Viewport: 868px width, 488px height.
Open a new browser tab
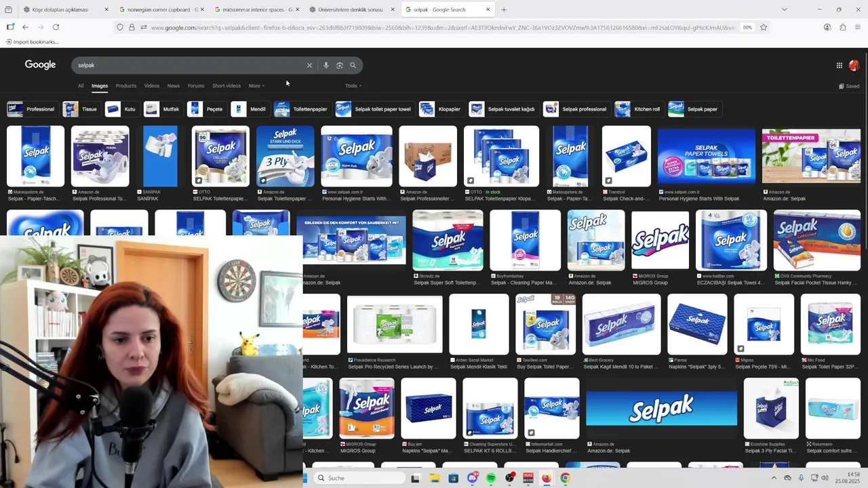coord(504,9)
